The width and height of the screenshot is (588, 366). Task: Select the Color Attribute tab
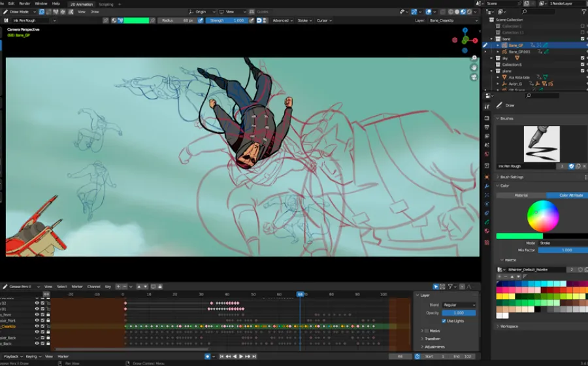(x=567, y=195)
